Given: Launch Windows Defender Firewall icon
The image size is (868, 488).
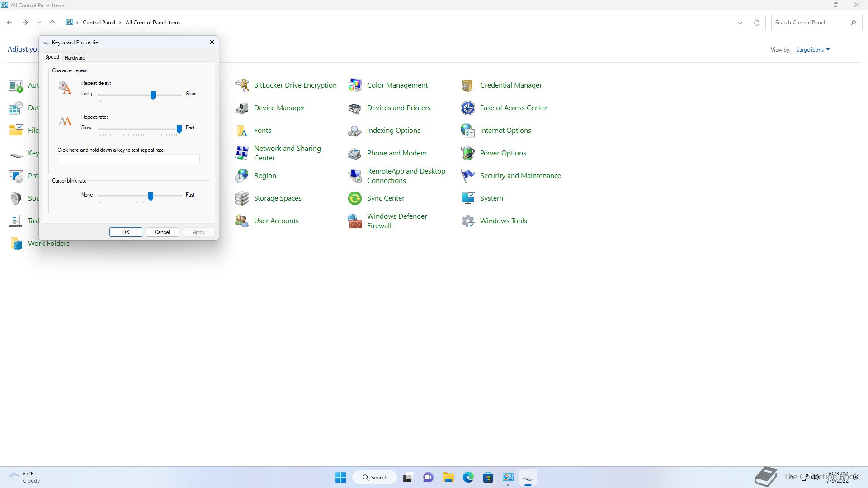Looking at the screenshot, I should pos(355,221).
